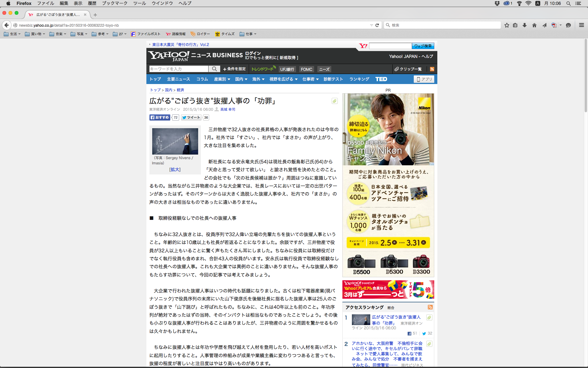Open author link 高城 幸司

[x=228, y=109]
